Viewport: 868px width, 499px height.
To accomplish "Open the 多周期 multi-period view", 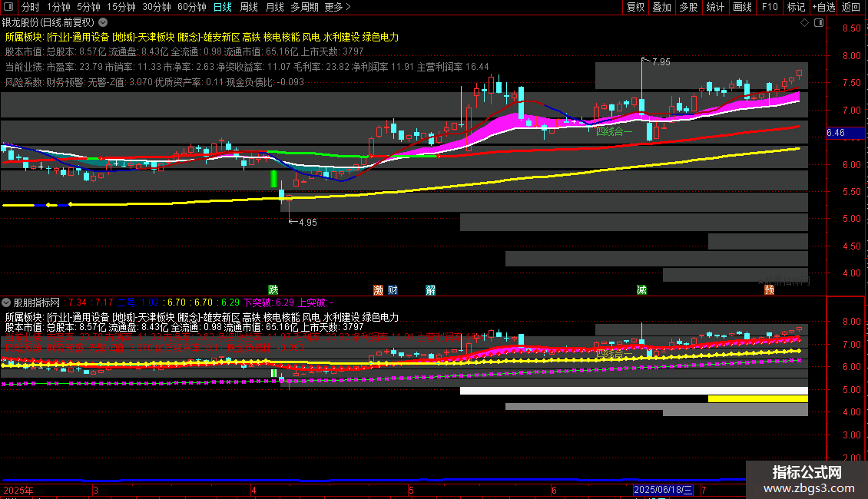I will point(304,7).
